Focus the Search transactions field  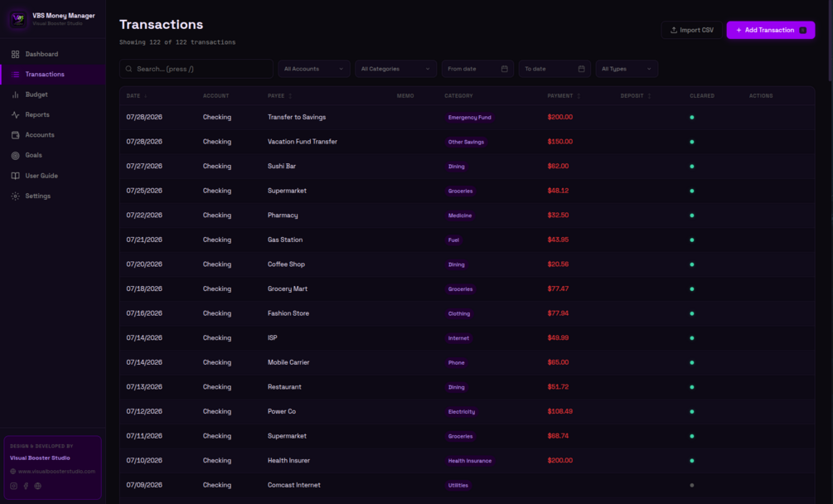point(196,69)
